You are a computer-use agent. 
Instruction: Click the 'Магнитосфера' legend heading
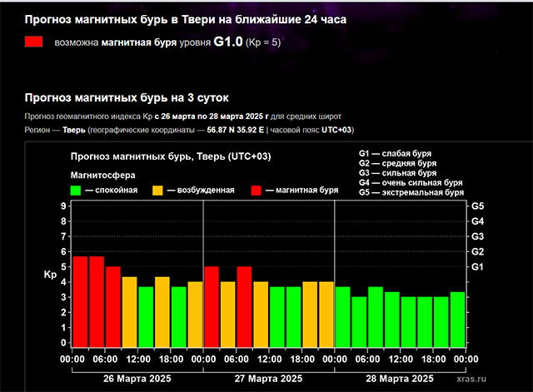(102, 176)
